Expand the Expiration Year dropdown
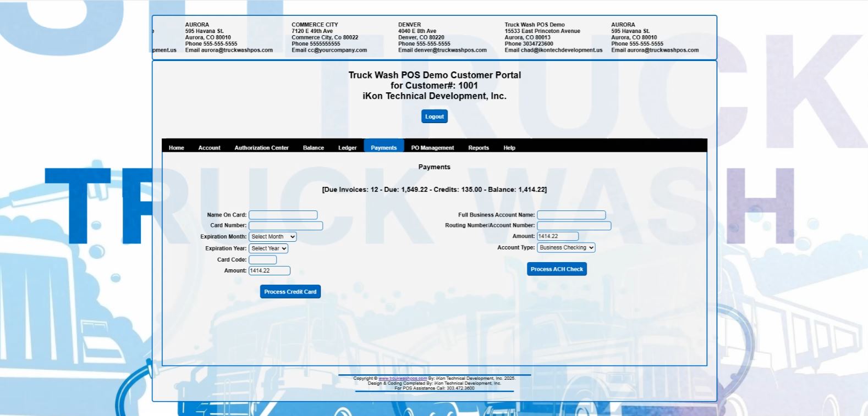This screenshot has width=868, height=416. tap(268, 248)
